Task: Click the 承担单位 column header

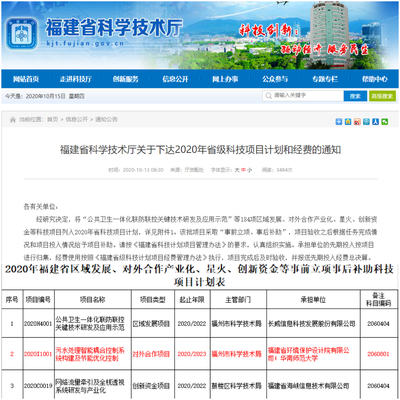Action: pos(313,300)
